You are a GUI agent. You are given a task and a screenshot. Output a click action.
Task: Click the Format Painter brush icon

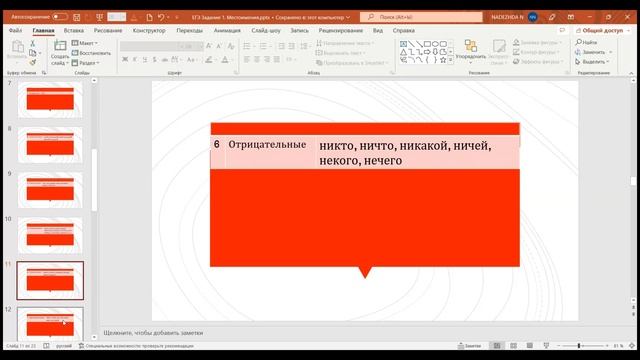tap(33, 62)
